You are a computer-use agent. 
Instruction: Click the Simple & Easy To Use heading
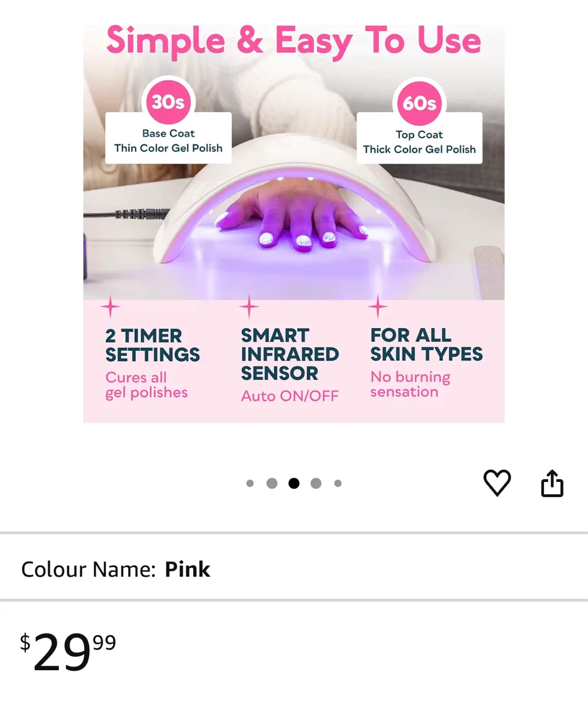(x=293, y=40)
